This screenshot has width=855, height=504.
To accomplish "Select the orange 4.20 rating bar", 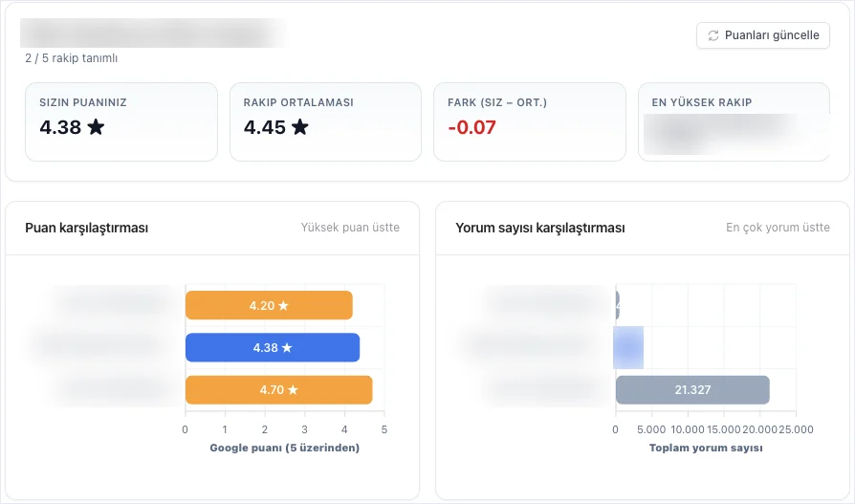I will click(x=269, y=305).
